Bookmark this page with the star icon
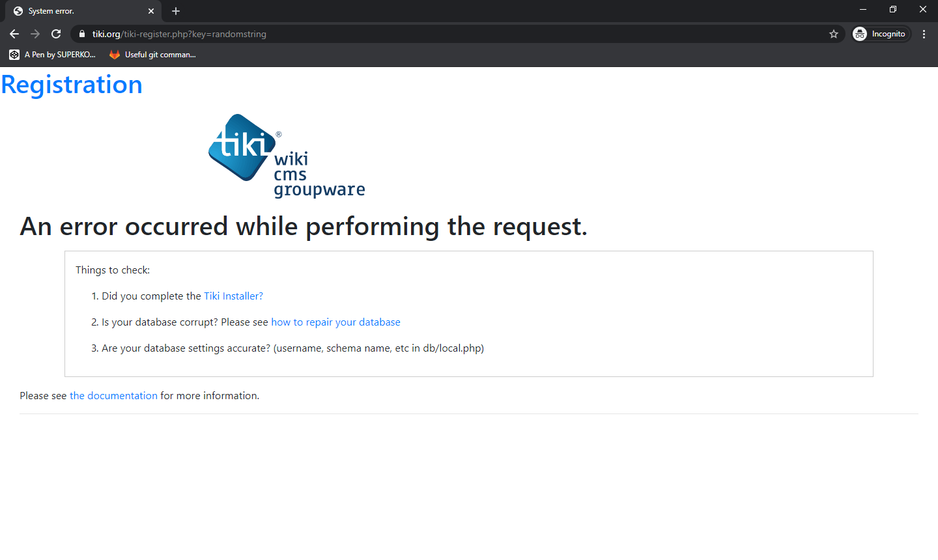The height and width of the screenshot is (560, 938). click(x=834, y=34)
